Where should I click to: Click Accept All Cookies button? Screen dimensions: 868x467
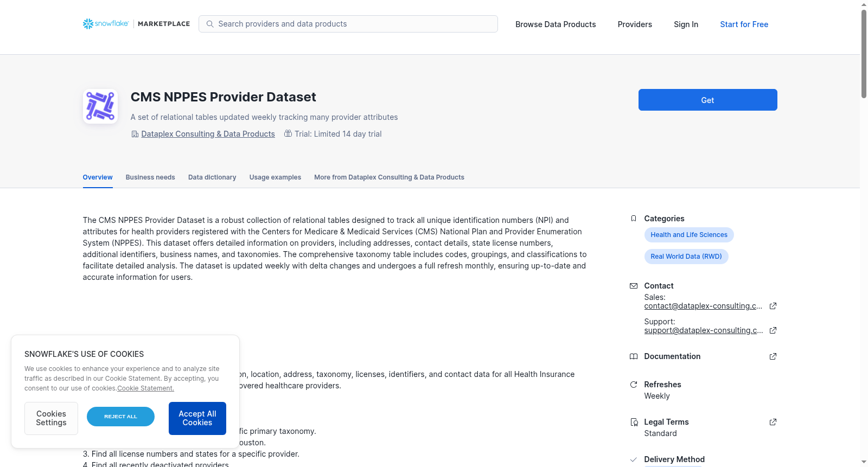coord(197,418)
